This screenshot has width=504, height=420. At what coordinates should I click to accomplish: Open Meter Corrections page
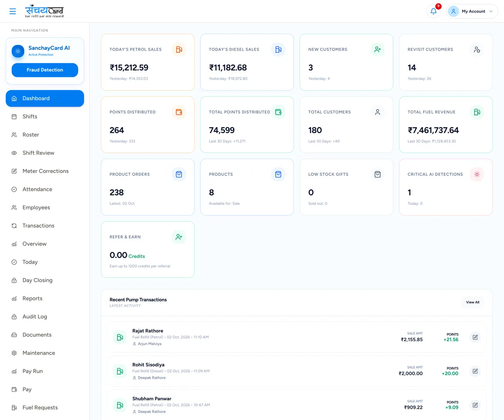pos(45,171)
